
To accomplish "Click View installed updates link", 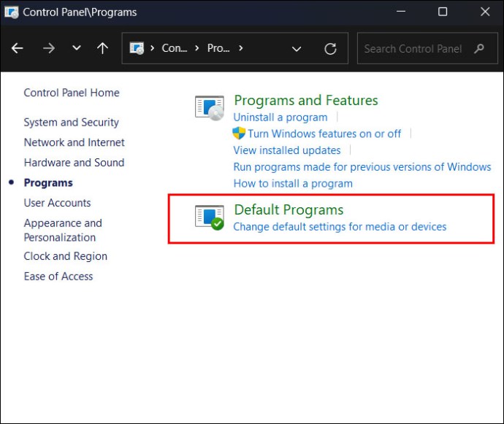I will pyautogui.click(x=287, y=150).
